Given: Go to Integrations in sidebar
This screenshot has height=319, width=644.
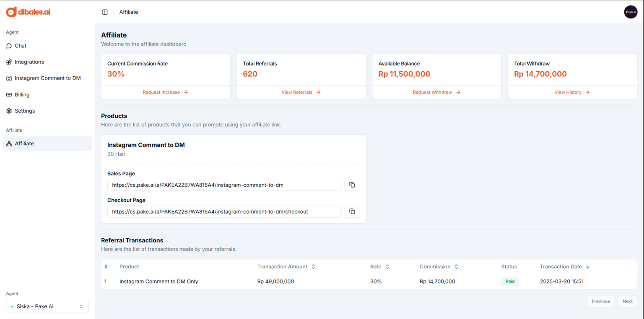Looking at the screenshot, I should [x=29, y=62].
